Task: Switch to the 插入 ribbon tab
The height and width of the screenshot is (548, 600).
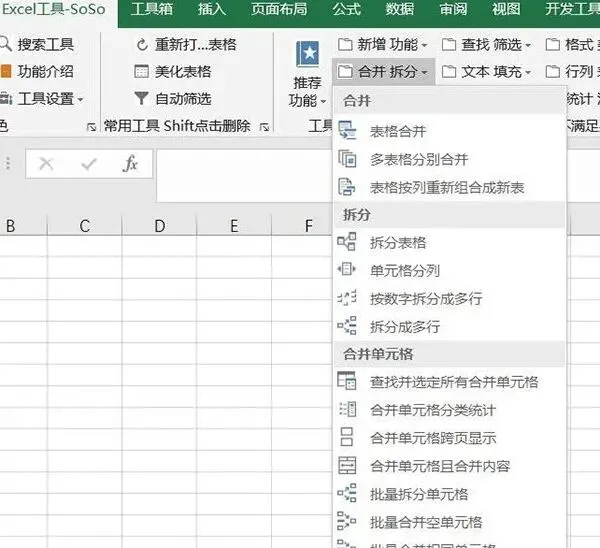Action: click(x=212, y=9)
